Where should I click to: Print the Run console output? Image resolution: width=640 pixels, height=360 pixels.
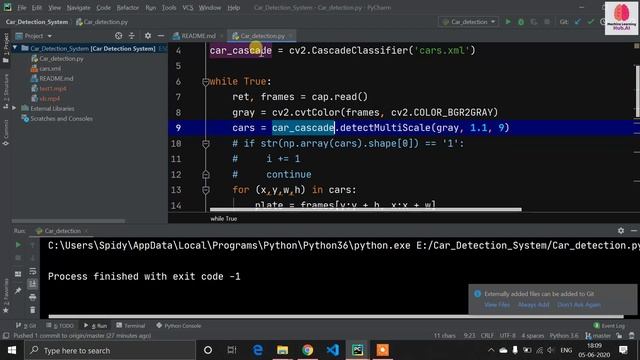33,297
